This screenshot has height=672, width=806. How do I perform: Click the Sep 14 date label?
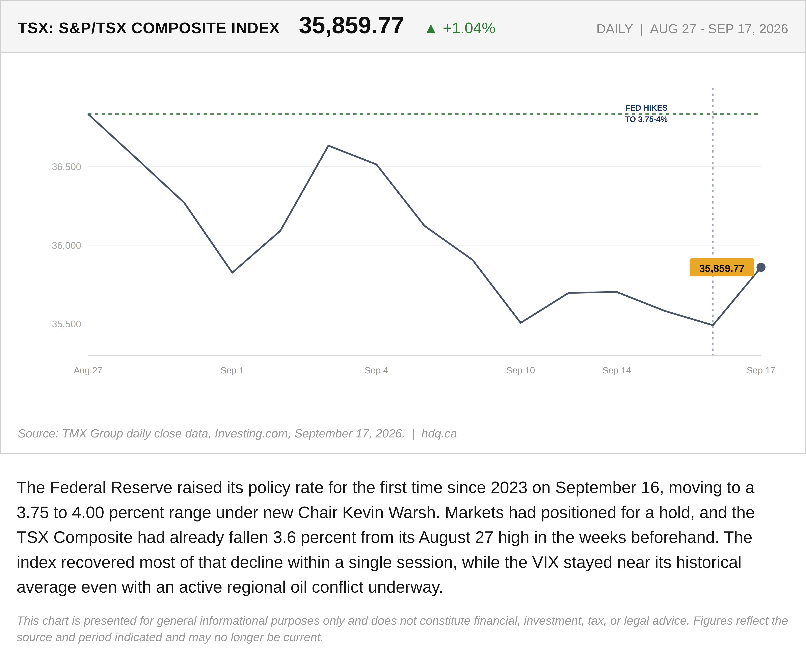617,370
